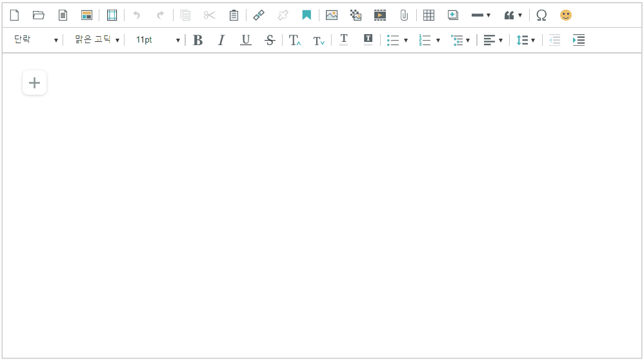Image resolution: width=644 pixels, height=361 pixels.
Task: Open the special characters Omega symbol
Action: (x=541, y=15)
